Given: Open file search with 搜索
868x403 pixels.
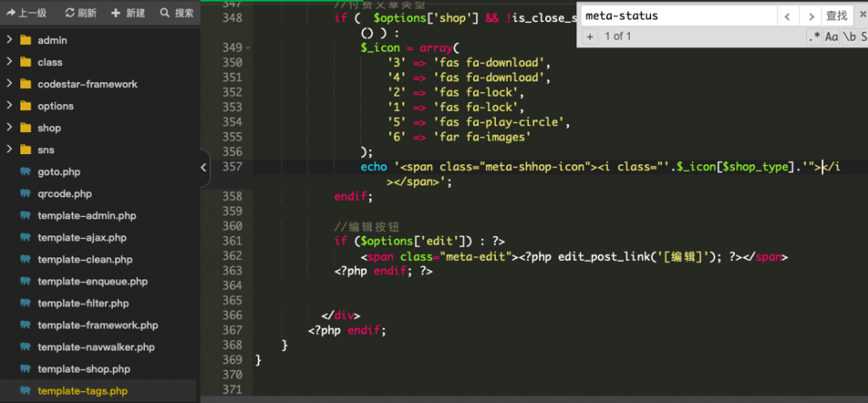Looking at the screenshot, I should [x=176, y=13].
